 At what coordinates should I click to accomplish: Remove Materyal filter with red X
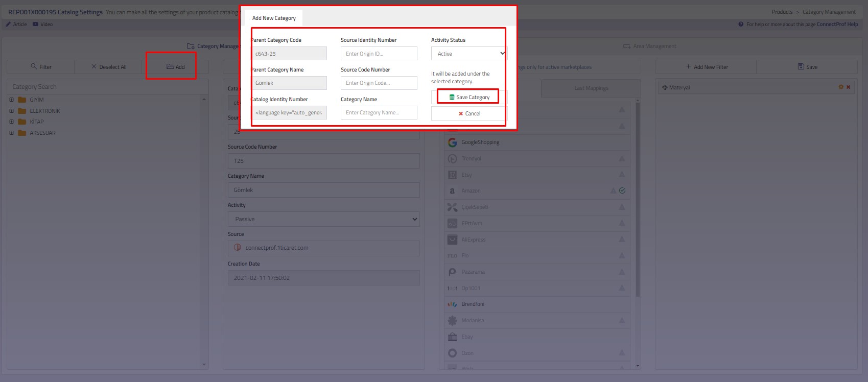[849, 87]
